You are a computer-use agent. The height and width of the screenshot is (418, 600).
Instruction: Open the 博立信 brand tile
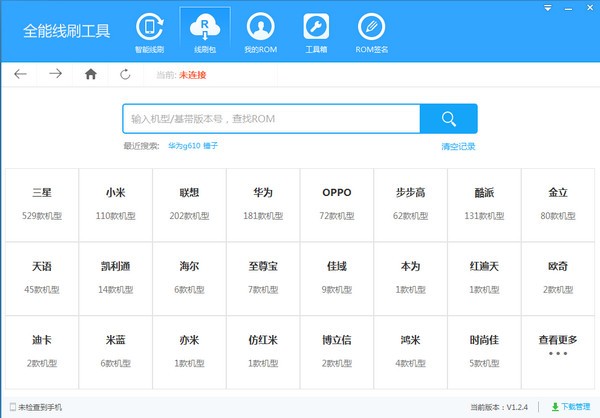(337, 353)
